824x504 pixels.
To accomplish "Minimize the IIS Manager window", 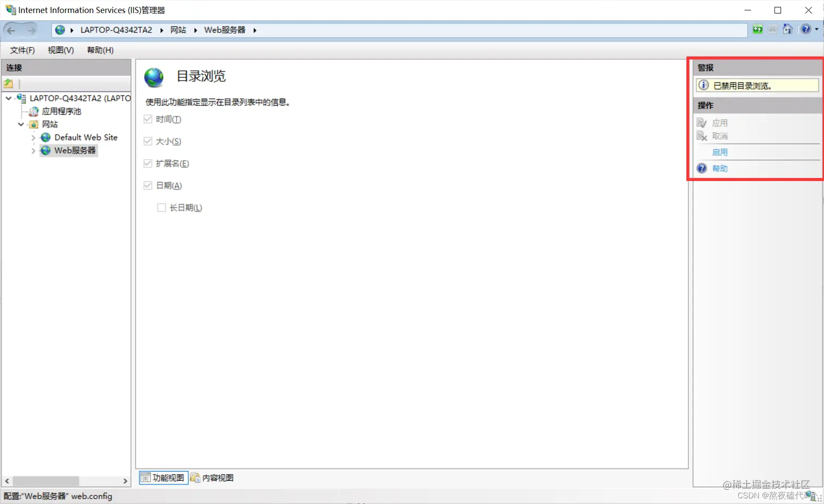I will pos(748,10).
